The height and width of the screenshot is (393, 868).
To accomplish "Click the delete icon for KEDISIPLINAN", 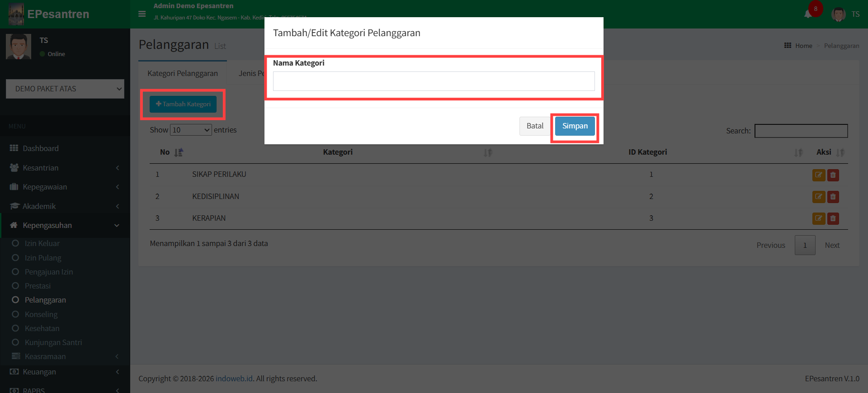I will [833, 197].
